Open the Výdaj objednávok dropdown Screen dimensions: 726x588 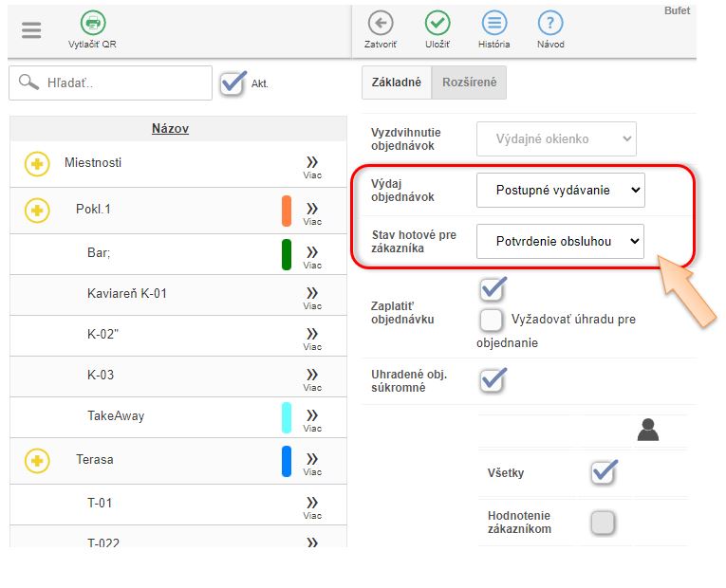click(x=560, y=190)
